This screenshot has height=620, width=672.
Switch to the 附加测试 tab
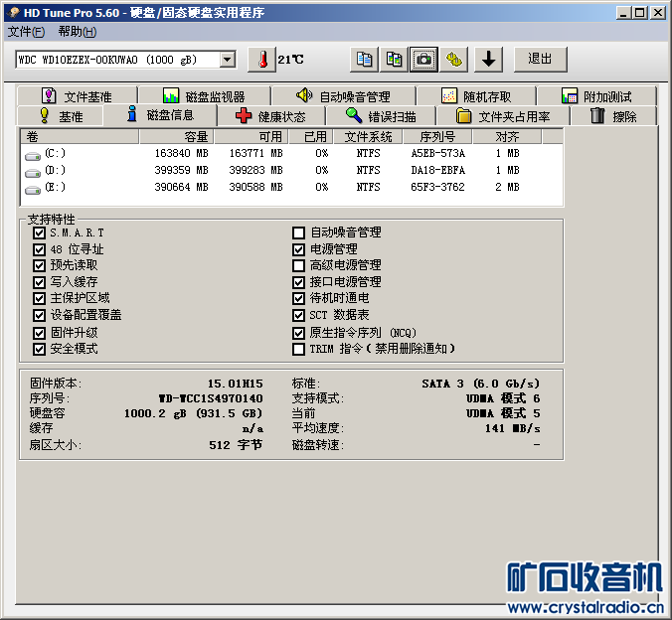[596, 96]
